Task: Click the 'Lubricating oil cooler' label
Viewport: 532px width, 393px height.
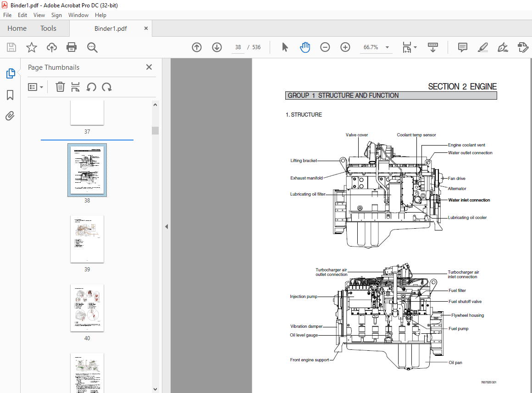Action: point(467,218)
